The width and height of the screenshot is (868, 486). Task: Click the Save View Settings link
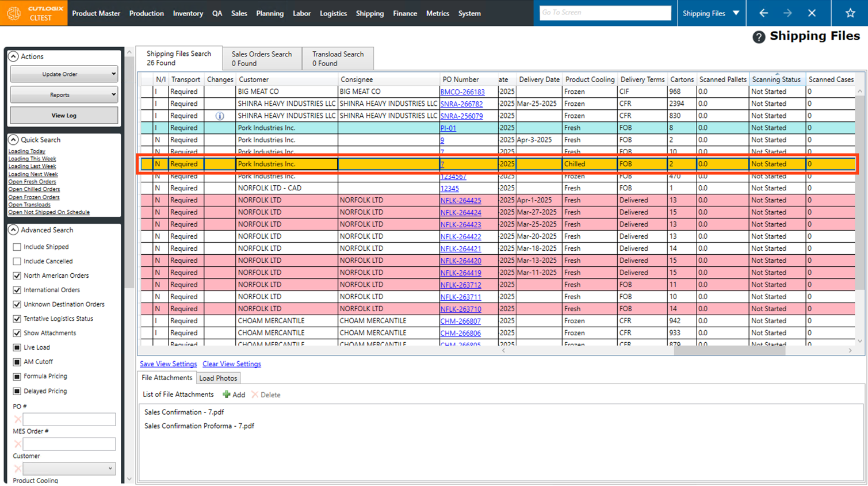tap(168, 364)
